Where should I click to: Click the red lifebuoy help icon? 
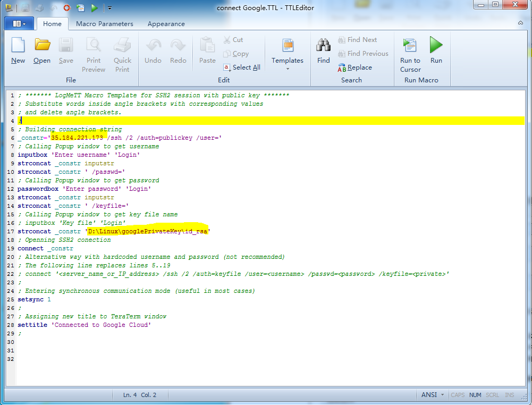point(67,7)
